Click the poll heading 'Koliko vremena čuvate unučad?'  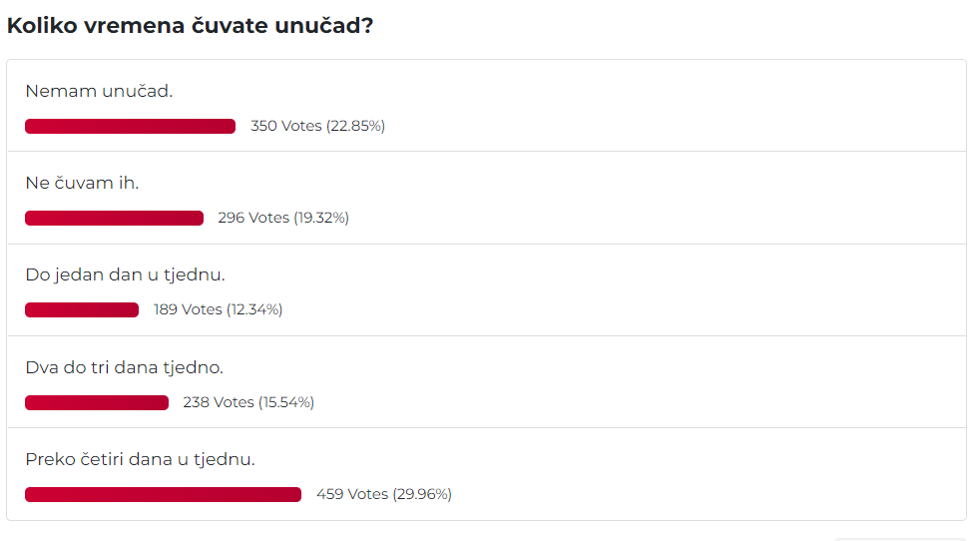190,26
